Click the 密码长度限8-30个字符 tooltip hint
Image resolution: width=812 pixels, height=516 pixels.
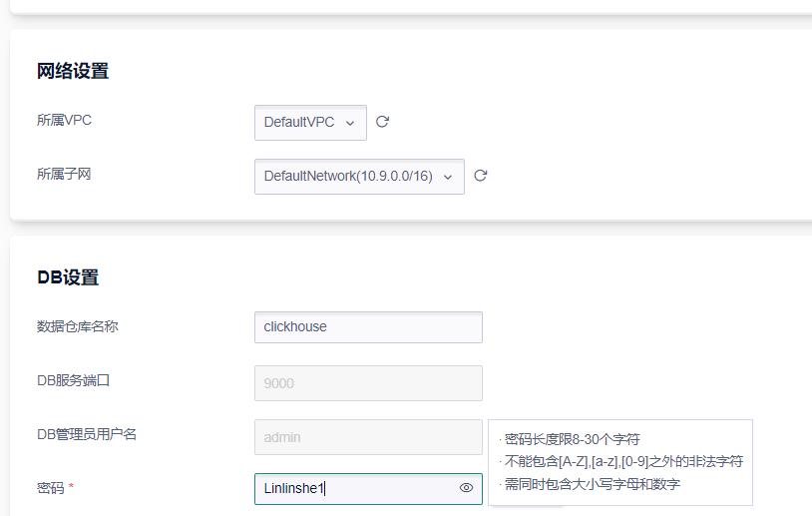(x=572, y=439)
